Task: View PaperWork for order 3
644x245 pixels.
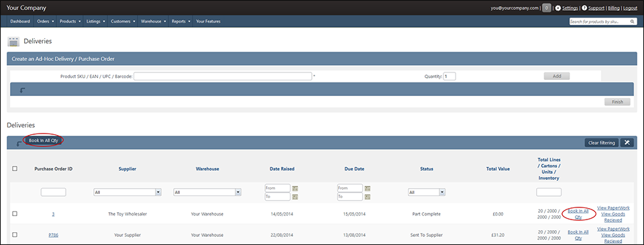Action: pyautogui.click(x=613, y=208)
